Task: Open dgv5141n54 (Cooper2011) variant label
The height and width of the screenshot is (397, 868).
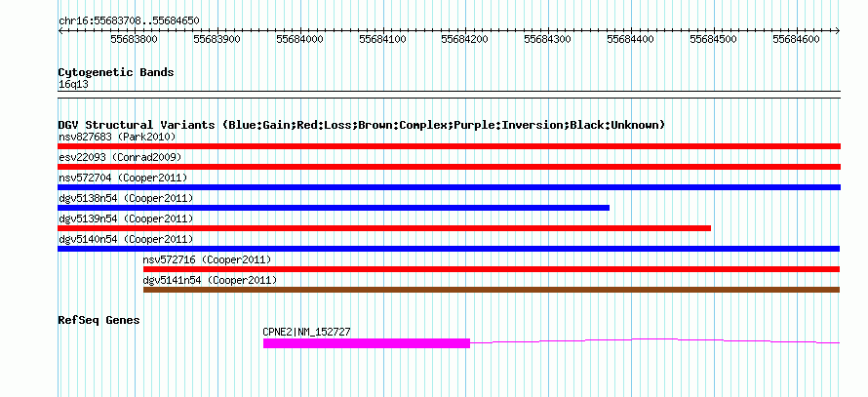Action: (210, 280)
